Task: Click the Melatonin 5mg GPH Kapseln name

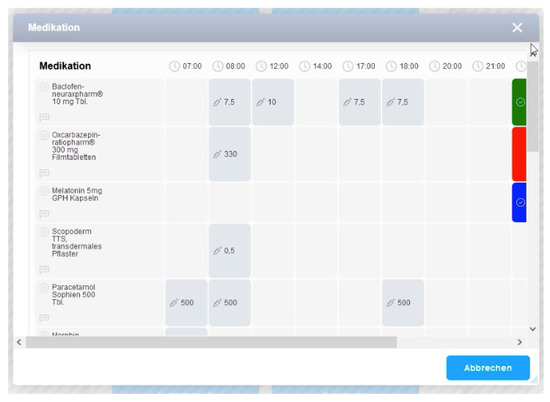Action: (77, 194)
